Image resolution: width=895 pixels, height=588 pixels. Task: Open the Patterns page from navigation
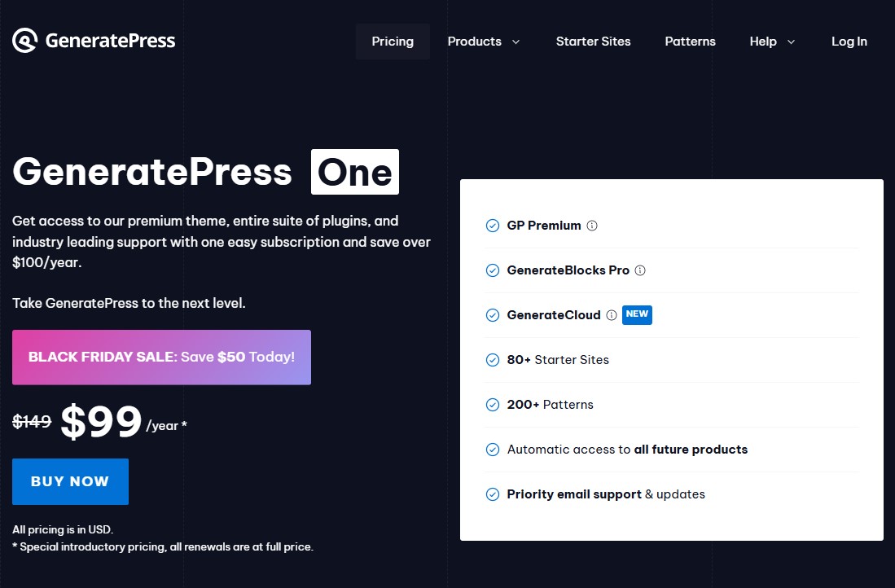(690, 42)
